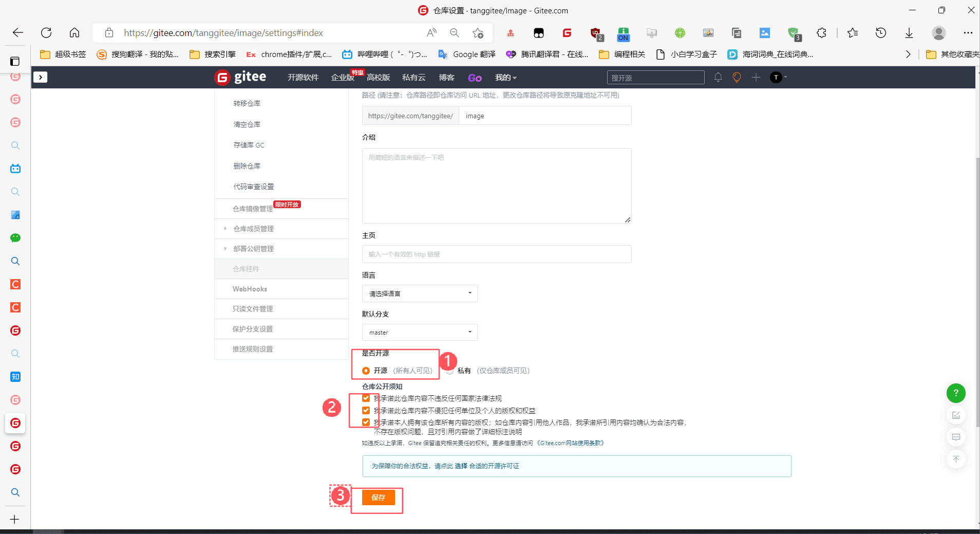Uncheck the copyright non-infringement checkbox
Viewport: 980px width, 534px height.
pyautogui.click(x=366, y=410)
